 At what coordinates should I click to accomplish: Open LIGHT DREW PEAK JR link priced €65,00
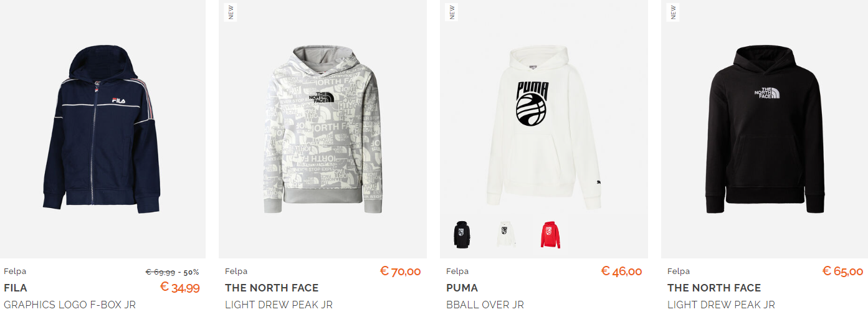click(721, 305)
